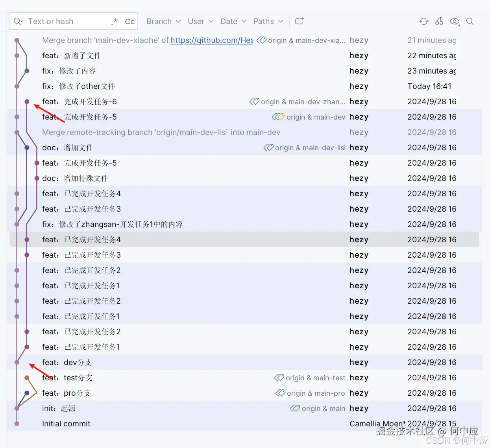Select commit 'feat:pro分支'
This screenshot has width=490, height=448.
[244, 393]
